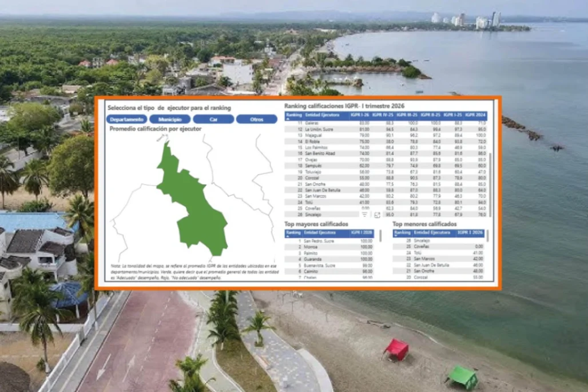The image size is (588, 392).
Task: Select the Departamento executor type button
Action: point(127,119)
